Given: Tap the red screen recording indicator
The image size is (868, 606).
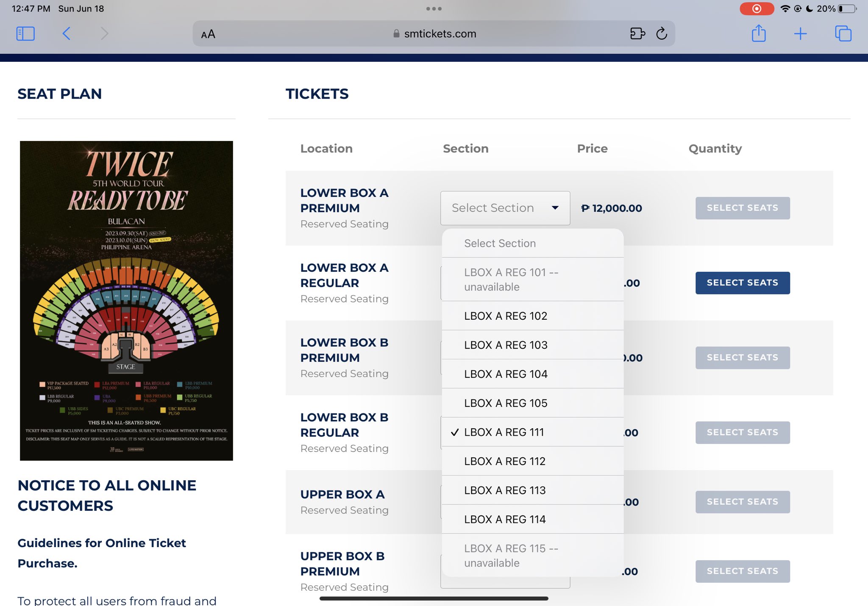Looking at the screenshot, I should pos(757,8).
